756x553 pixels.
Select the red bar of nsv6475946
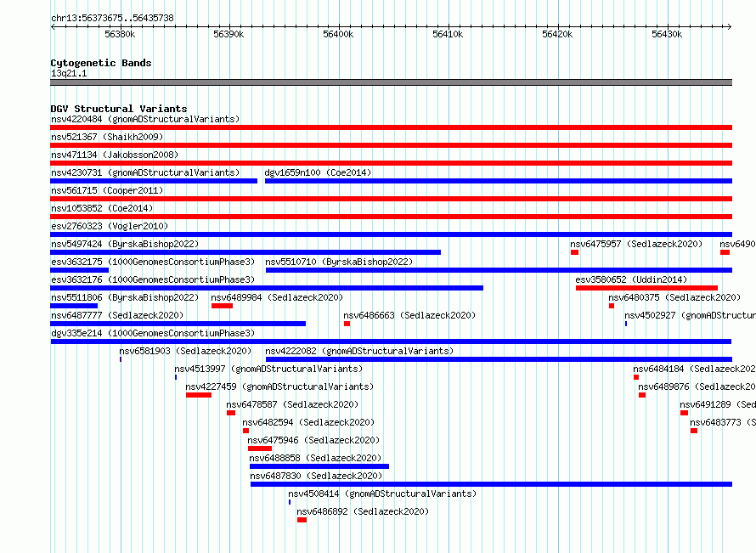260,449
